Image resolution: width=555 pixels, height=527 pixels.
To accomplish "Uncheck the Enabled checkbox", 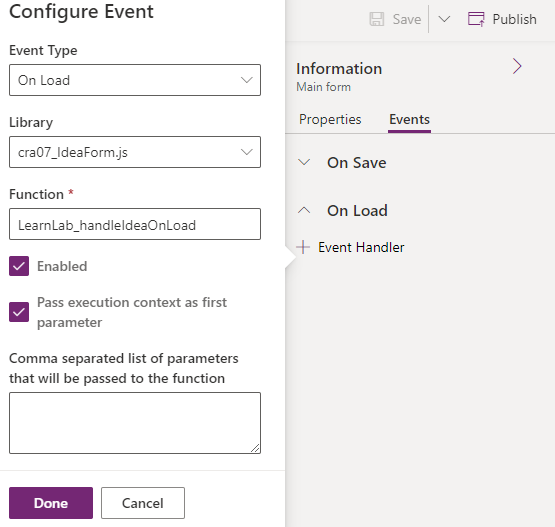I will [19, 266].
